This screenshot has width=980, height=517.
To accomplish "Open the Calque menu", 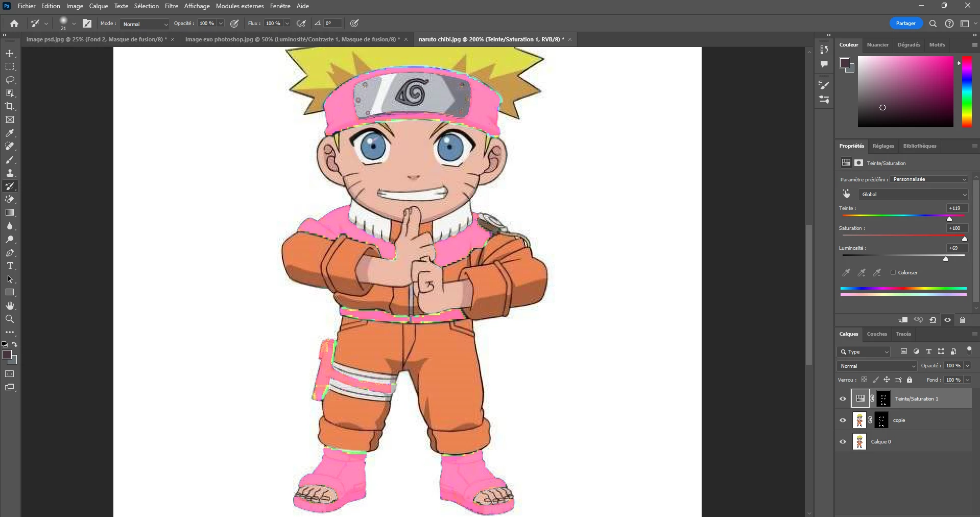I will tap(99, 6).
